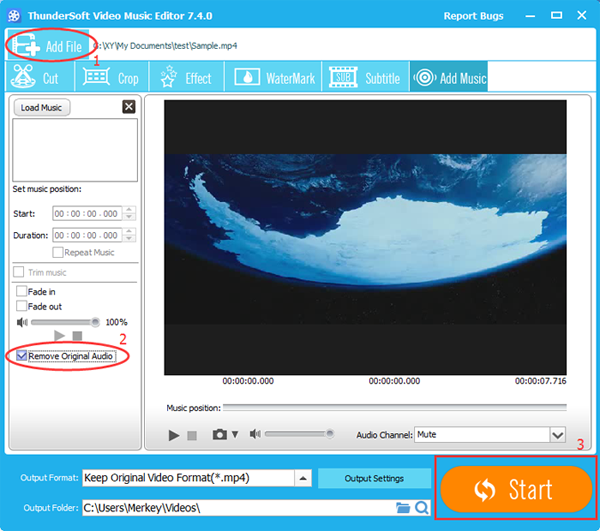Take a snapshot with camera icon
The width and height of the screenshot is (600, 531).
pyautogui.click(x=219, y=435)
